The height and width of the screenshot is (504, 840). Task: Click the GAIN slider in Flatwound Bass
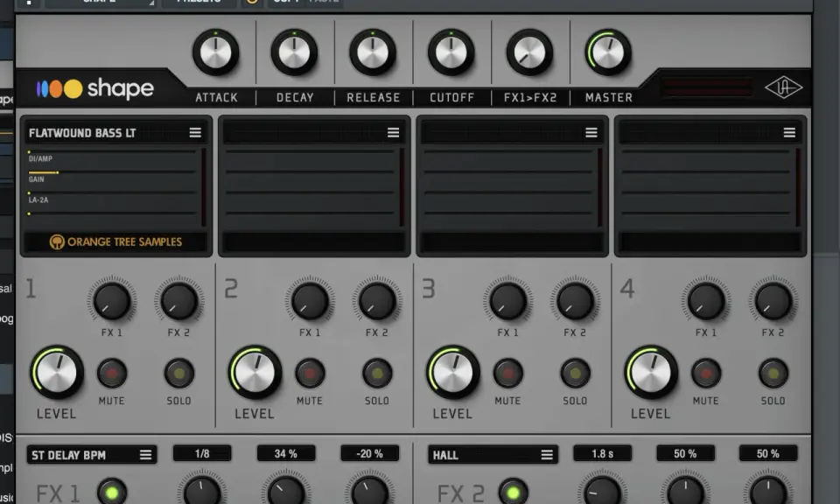pos(111,172)
